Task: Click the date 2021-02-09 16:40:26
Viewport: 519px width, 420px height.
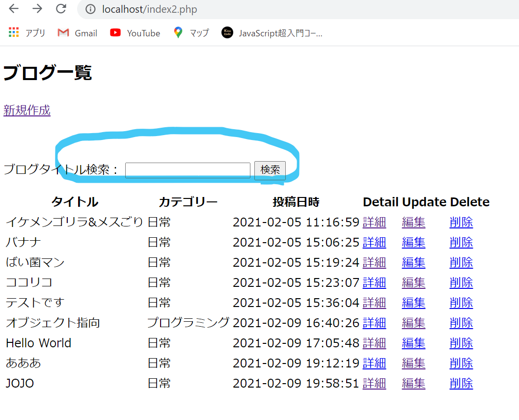Action: (296, 323)
